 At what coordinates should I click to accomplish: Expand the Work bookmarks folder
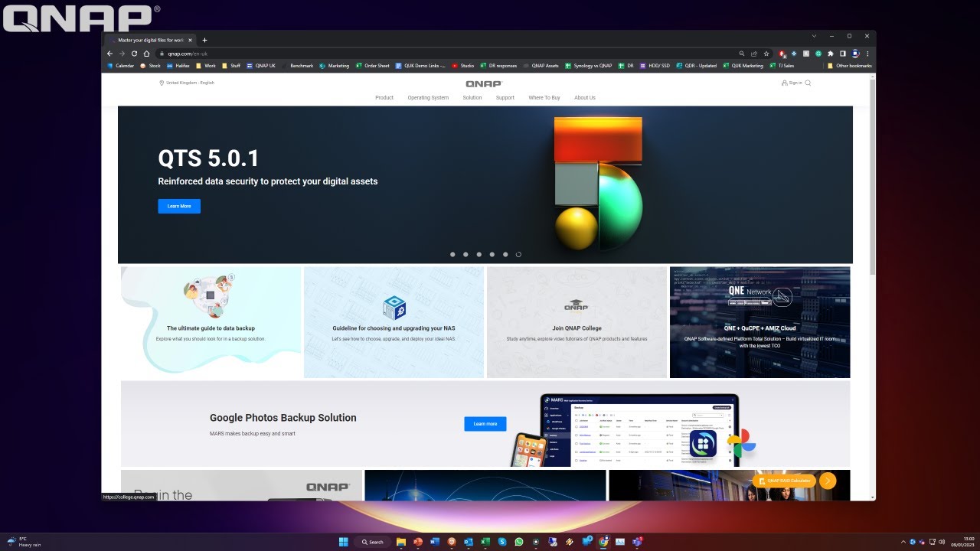click(206, 66)
